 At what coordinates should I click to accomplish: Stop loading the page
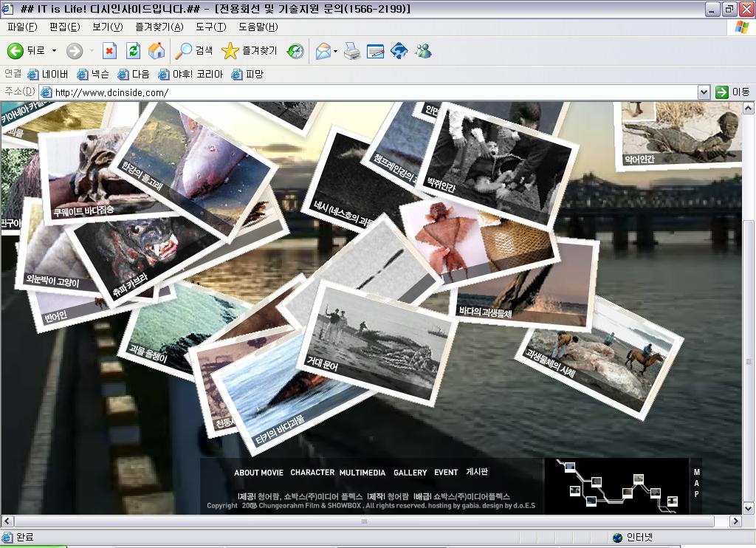[x=109, y=51]
